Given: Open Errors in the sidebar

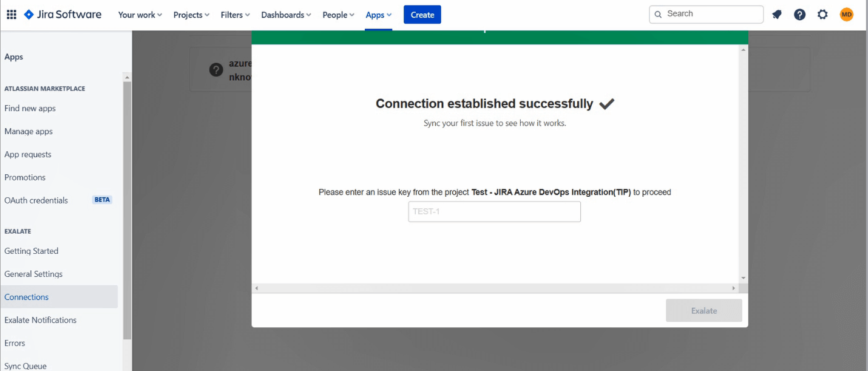Looking at the screenshot, I should pos(15,343).
